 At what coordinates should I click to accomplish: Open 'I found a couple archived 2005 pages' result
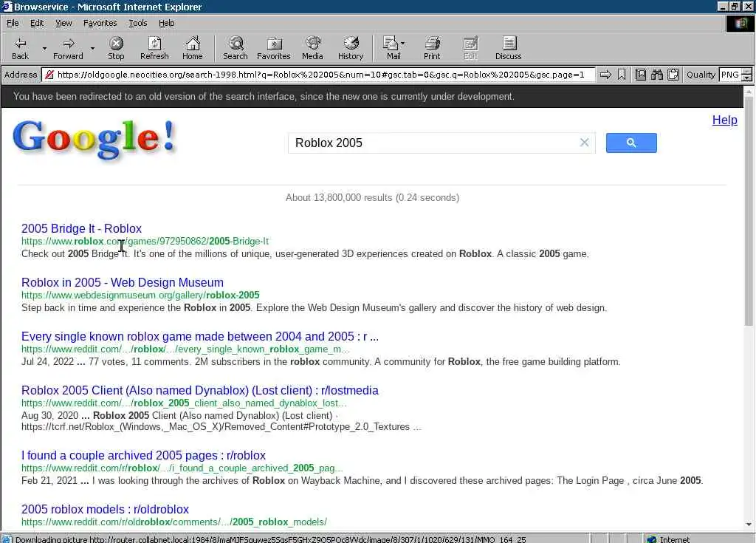pyautogui.click(x=143, y=455)
